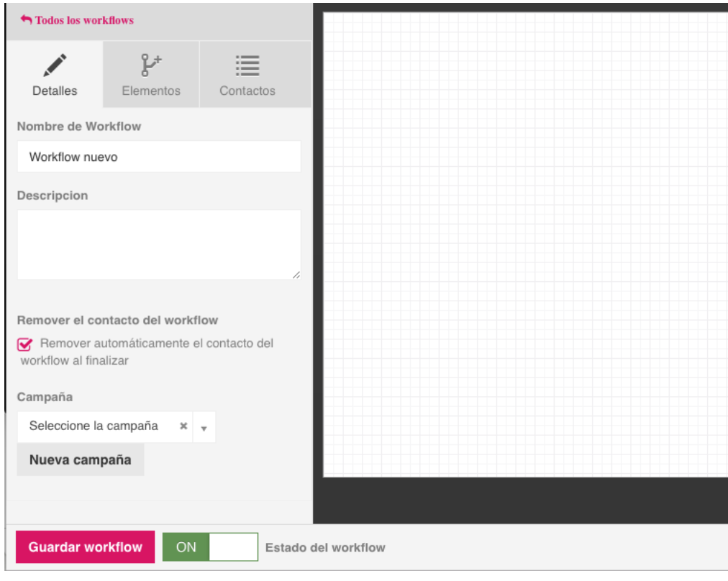Go back via Todos los workflows link

pyautogui.click(x=84, y=20)
